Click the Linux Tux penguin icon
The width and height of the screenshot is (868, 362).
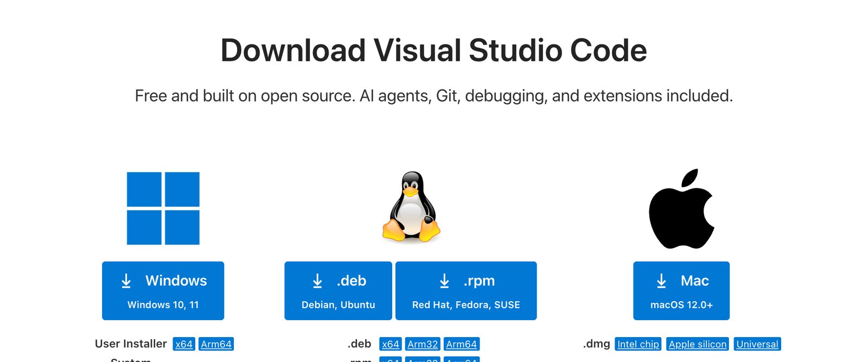(411, 207)
